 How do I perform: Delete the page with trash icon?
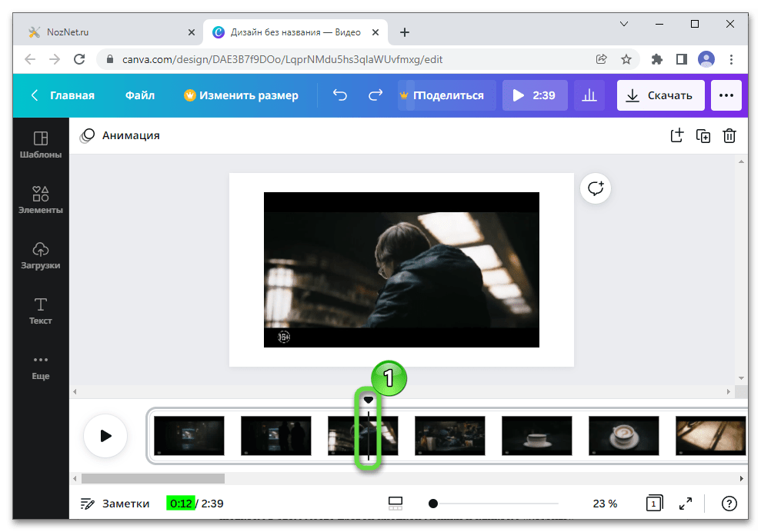pos(729,136)
